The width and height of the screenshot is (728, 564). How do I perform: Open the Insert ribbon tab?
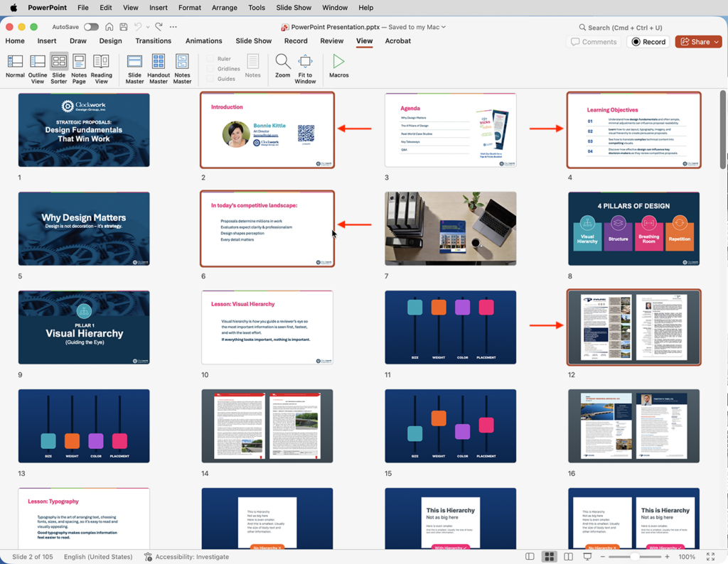[47, 40]
